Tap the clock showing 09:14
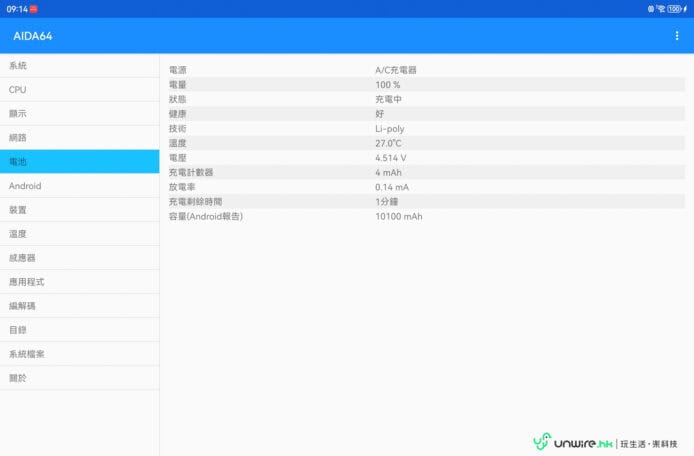The width and height of the screenshot is (694, 456). pyautogui.click(x=17, y=9)
